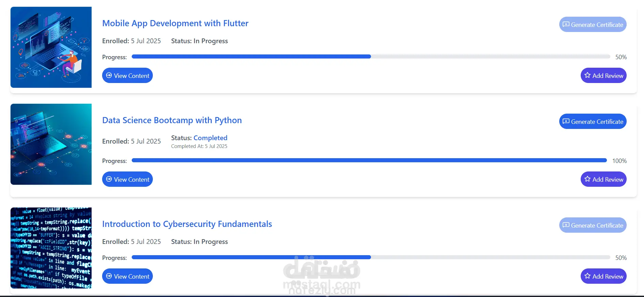Click the Data Science course progress bar
Image resolution: width=644 pixels, height=297 pixels.
tap(369, 161)
